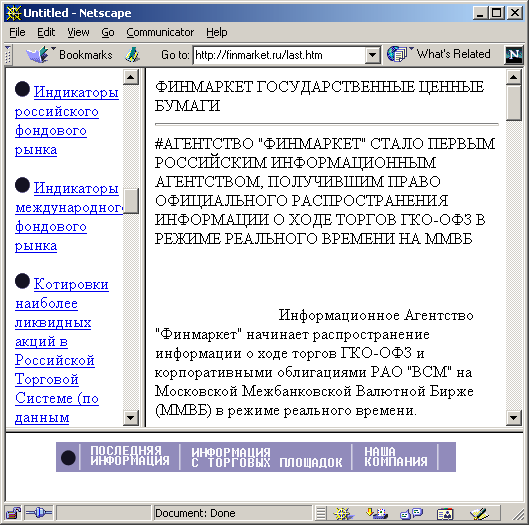This screenshot has height=525, width=529.
Task: Click main frame scrollbar thumb
Action: point(514,103)
